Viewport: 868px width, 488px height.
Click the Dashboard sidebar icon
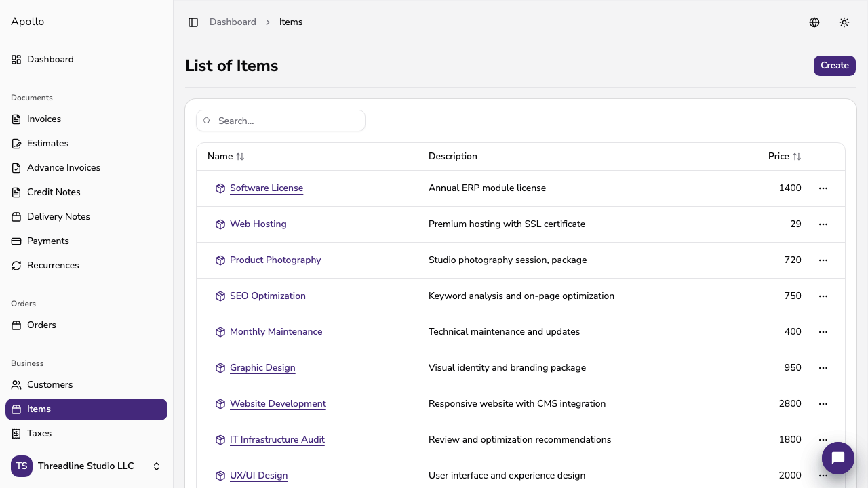[x=16, y=60]
